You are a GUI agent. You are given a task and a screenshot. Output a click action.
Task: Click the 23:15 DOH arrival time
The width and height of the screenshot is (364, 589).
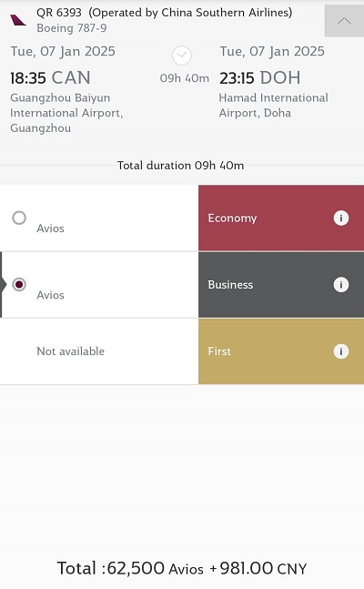click(x=260, y=78)
